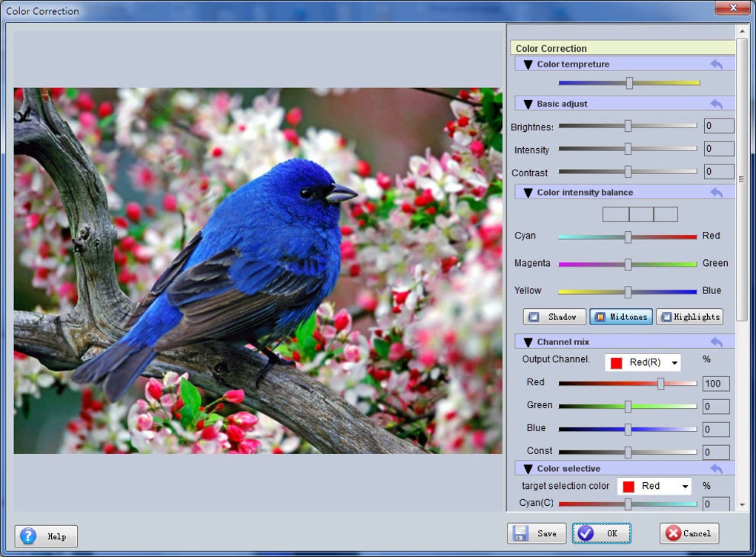Open the target selection color dropdown
The height and width of the screenshot is (557, 756).
[x=654, y=486]
